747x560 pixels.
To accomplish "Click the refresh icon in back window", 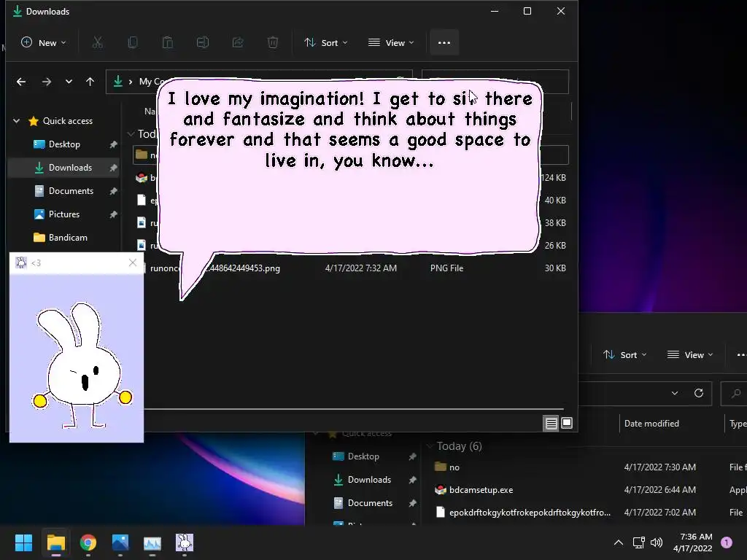I will (x=698, y=393).
